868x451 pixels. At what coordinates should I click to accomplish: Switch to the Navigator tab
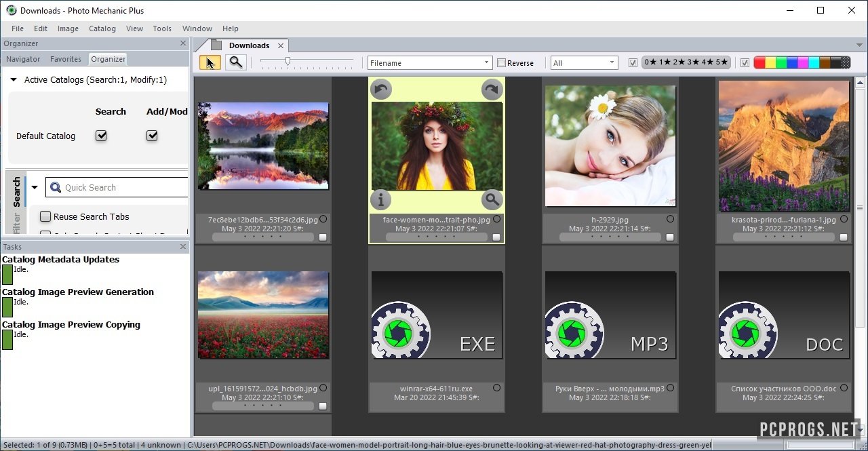(x=23, y=59)
